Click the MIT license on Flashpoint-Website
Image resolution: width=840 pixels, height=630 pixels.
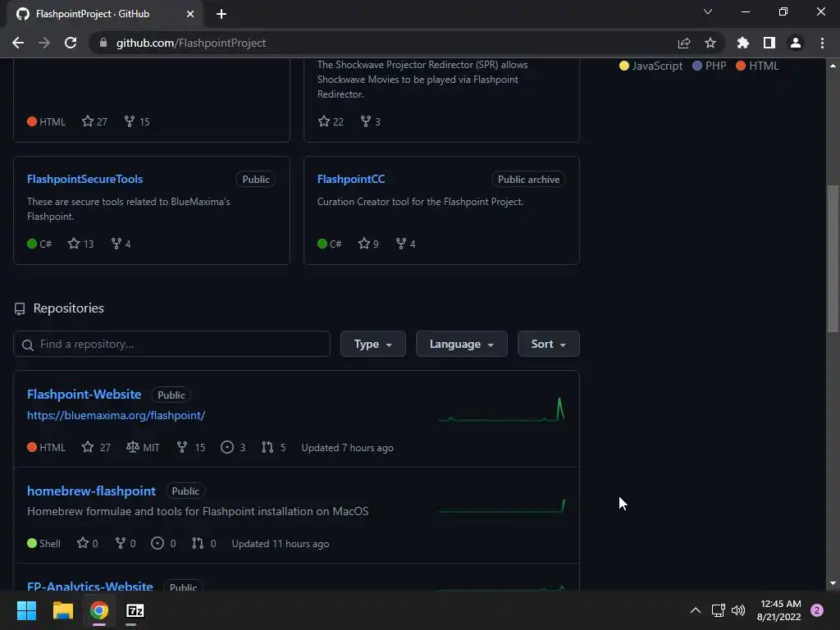point(143,447)
